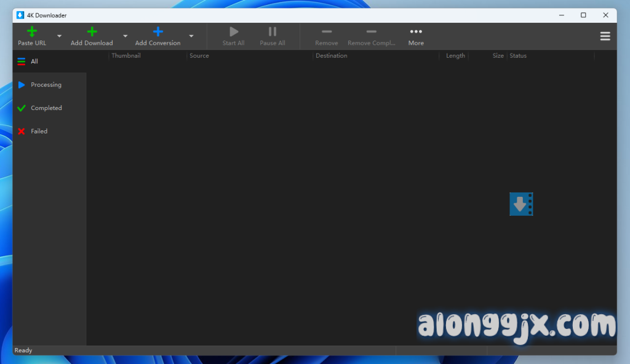
Task: Show Completed downloads in sidebar
Action: (46, 108)
